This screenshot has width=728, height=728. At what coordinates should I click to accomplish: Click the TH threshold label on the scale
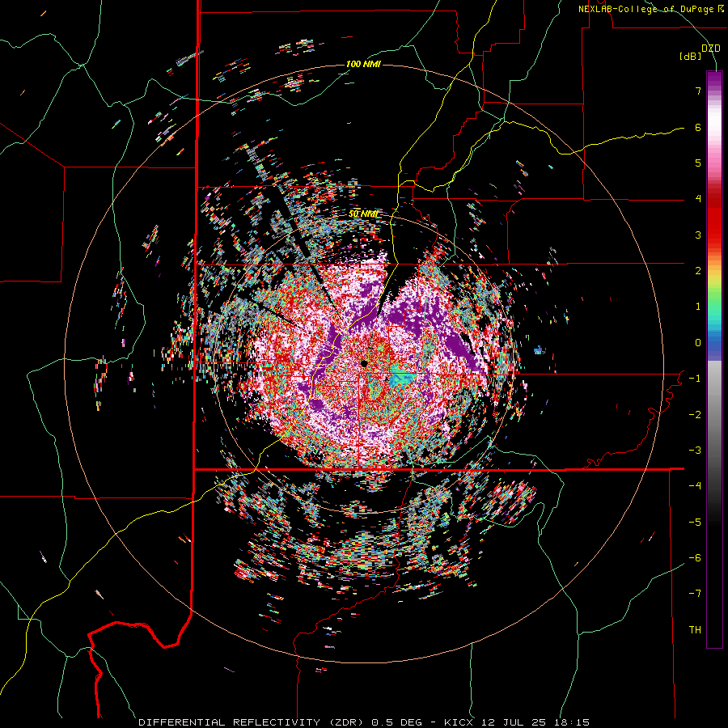[695, 629]
